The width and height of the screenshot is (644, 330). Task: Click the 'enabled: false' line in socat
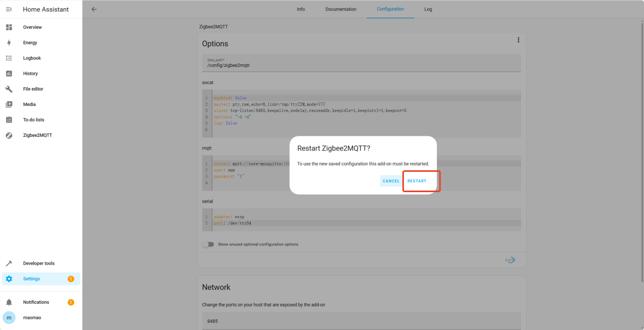click(x=230, y=98)
